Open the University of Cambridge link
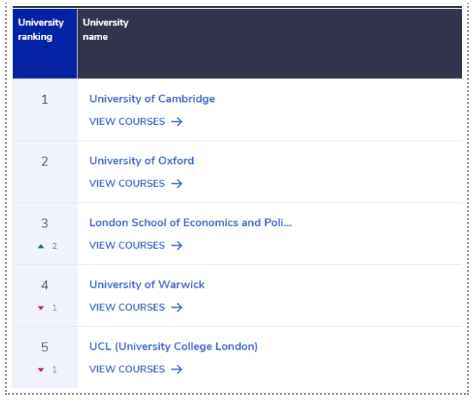This screenshot has width=476, height=401. (152, 99)
